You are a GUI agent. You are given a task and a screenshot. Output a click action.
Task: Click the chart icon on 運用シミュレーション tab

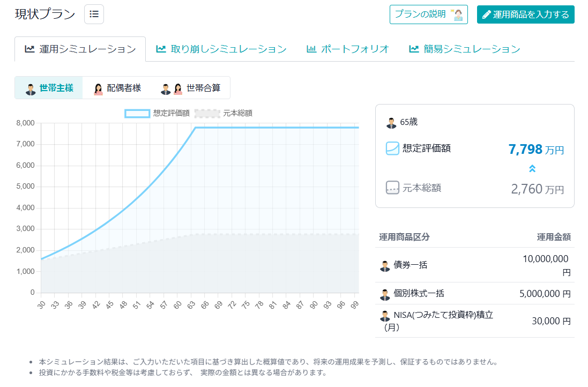[x=30, y=48]
